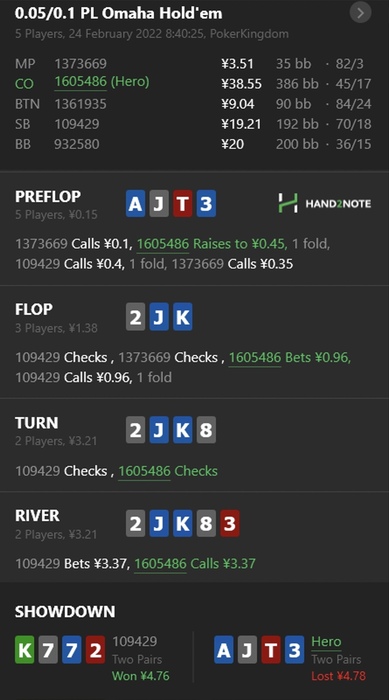The height and width of the screenshot is (700, 389).
Task: Click the blue K card on the flop
Action: tap(183, 317)
